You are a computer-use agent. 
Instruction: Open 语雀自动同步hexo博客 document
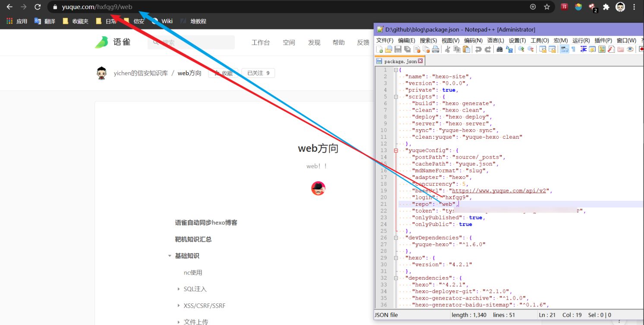(206, 223)
